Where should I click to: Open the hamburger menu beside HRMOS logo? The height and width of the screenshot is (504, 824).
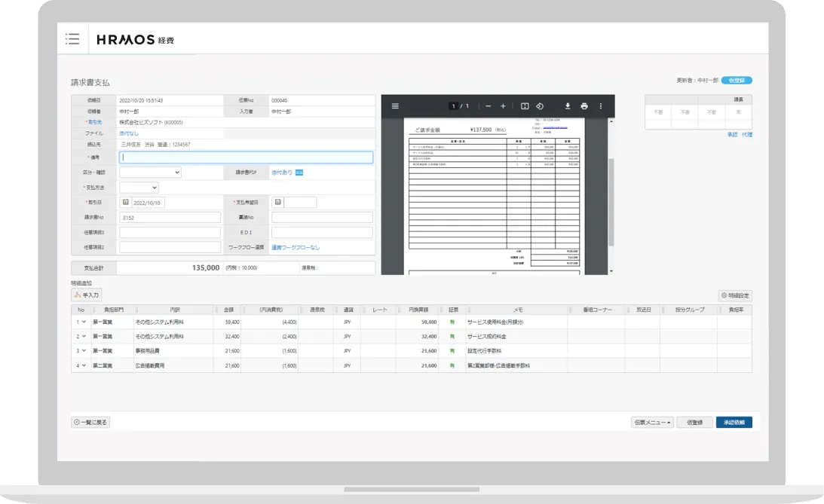click(x=72, y=39)
